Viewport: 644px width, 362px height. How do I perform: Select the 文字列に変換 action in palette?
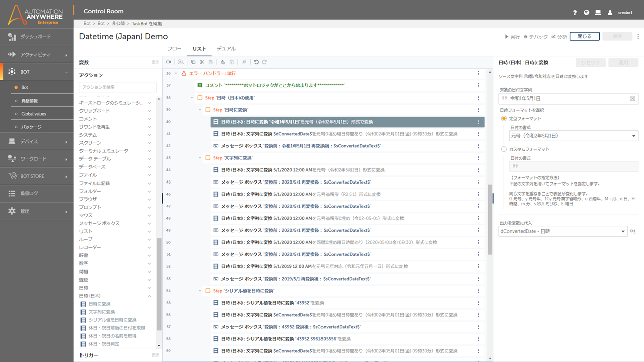[102, 312]
